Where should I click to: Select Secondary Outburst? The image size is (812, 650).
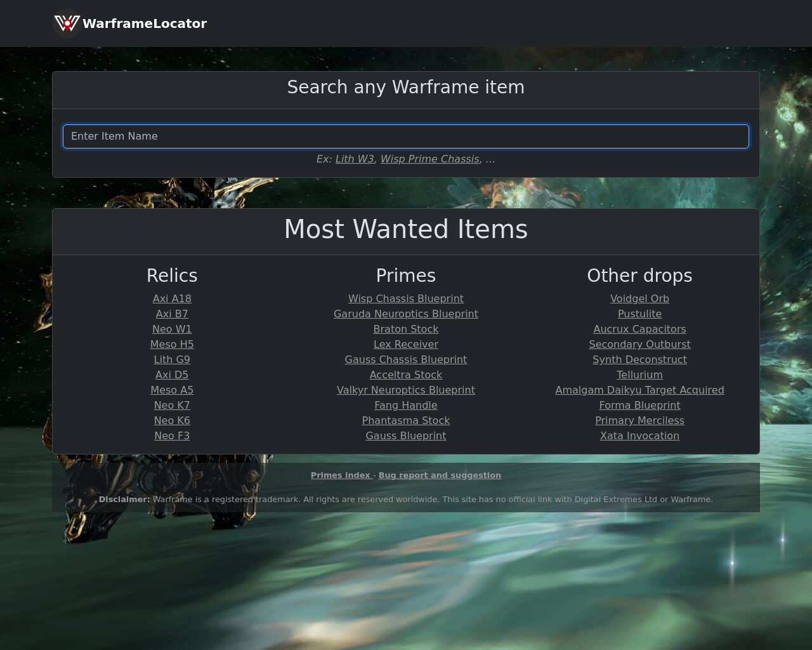tap(639, 345)
